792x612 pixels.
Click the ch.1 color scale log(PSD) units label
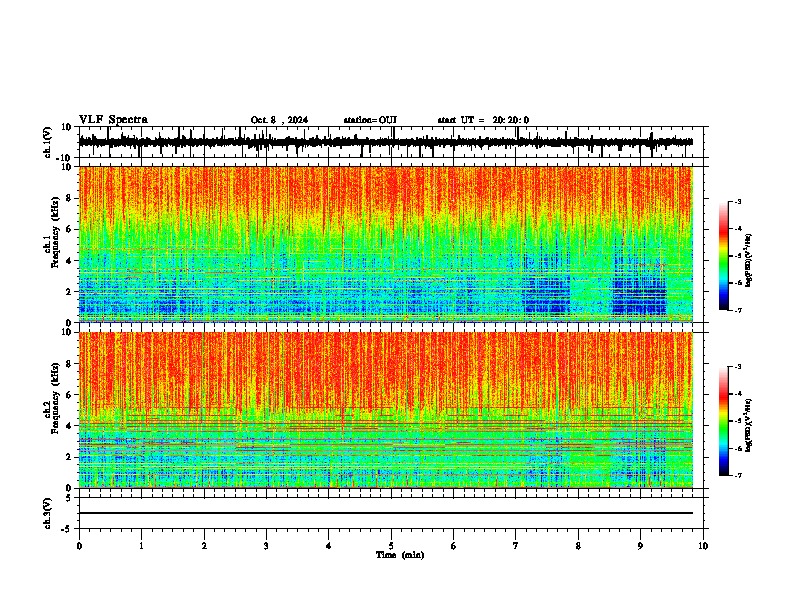[749, 260]
